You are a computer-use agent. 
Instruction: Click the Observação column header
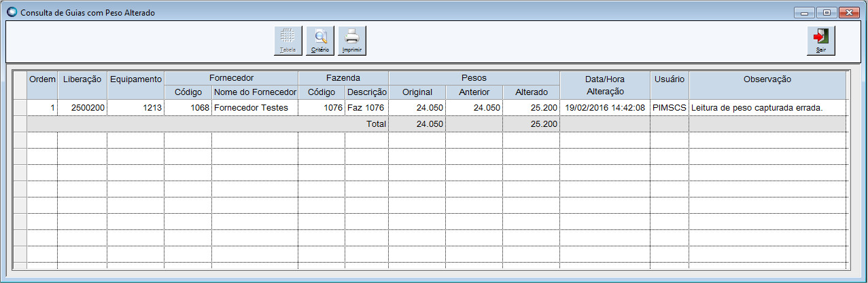coord(767,85)
